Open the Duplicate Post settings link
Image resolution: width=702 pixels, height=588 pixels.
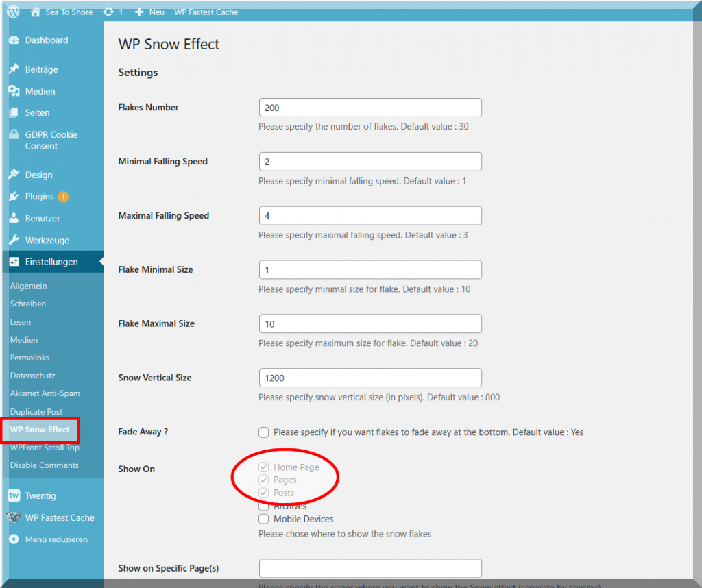click(36, 412)
